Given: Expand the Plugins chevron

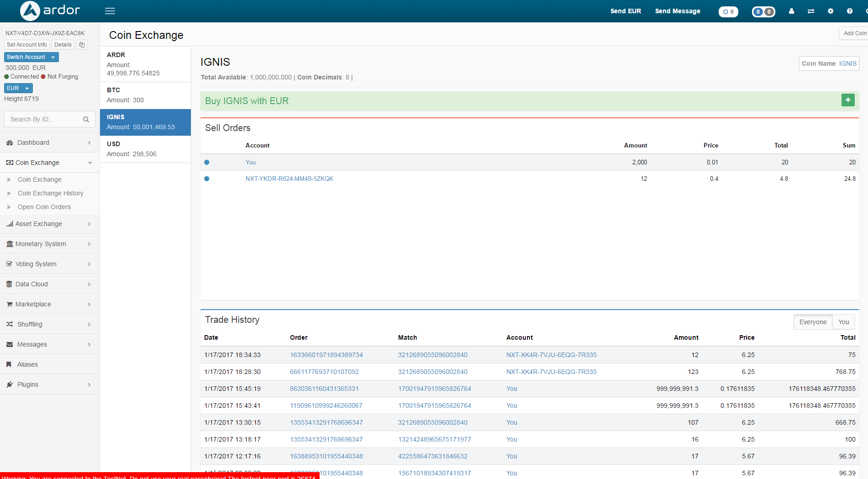Looking at the screenshot, I should pyautogui.click(x=89, y=384).
